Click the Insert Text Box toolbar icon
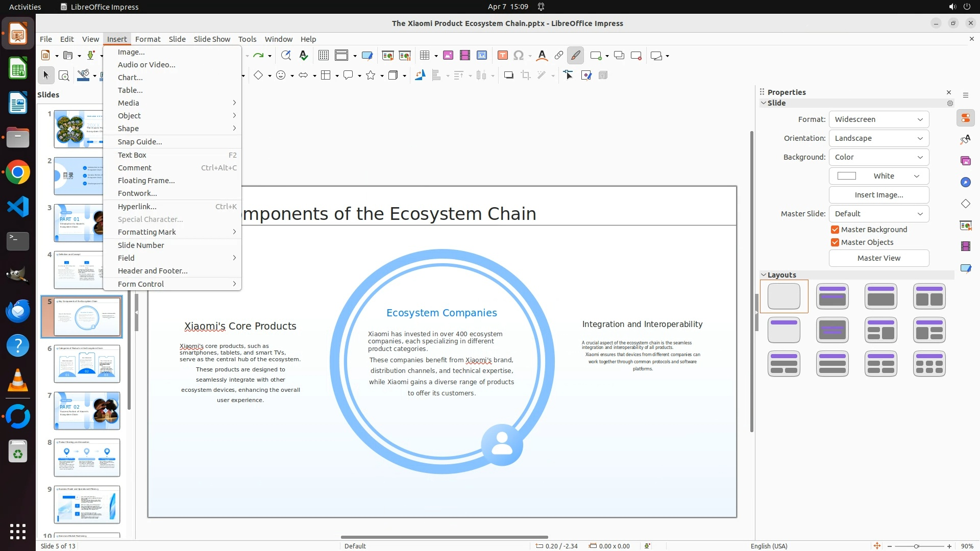 tap(502, 56)
